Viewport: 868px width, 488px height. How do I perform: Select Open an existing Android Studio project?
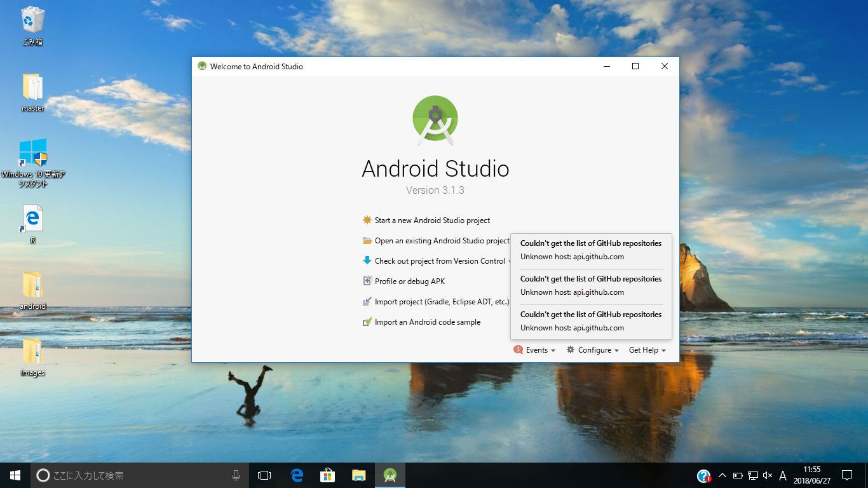(442, 241)
